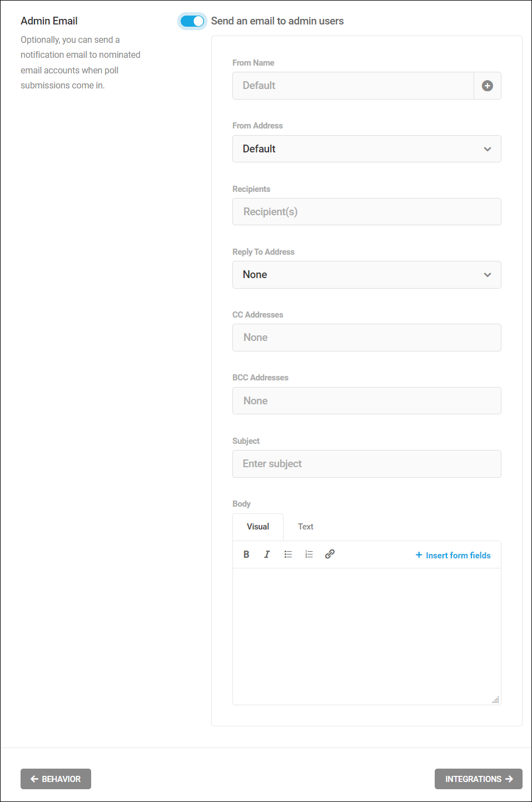532x802 pixels.
Task: Focus the Subject input field
Action: pos(367,464)
